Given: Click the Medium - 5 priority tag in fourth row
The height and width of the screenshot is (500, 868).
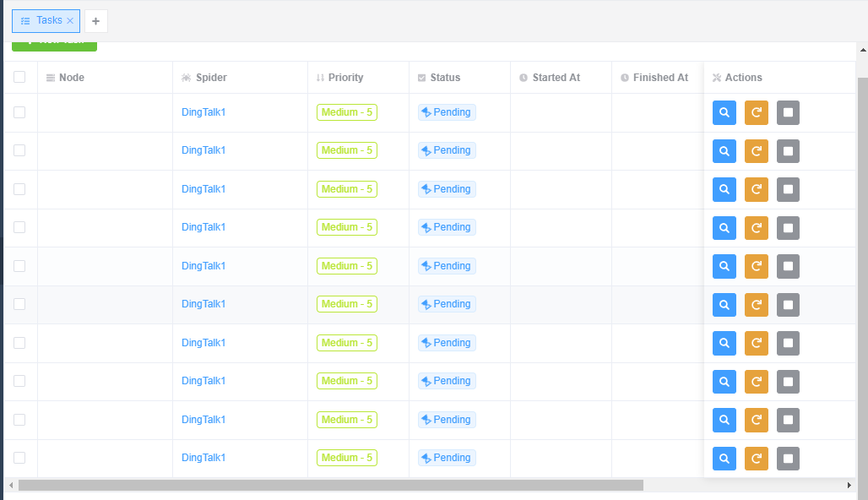Looking at the screenshot, I should coord(347,227).
